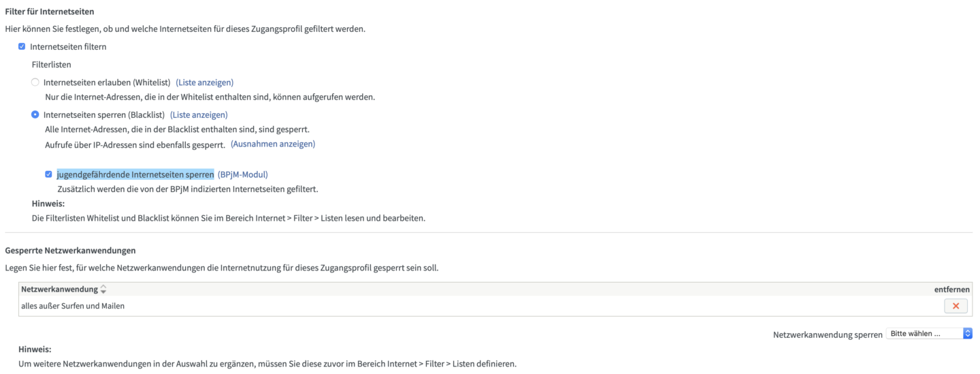Click sort arrows icon beside Netzwerkanwendung

(x=103, y=290)
